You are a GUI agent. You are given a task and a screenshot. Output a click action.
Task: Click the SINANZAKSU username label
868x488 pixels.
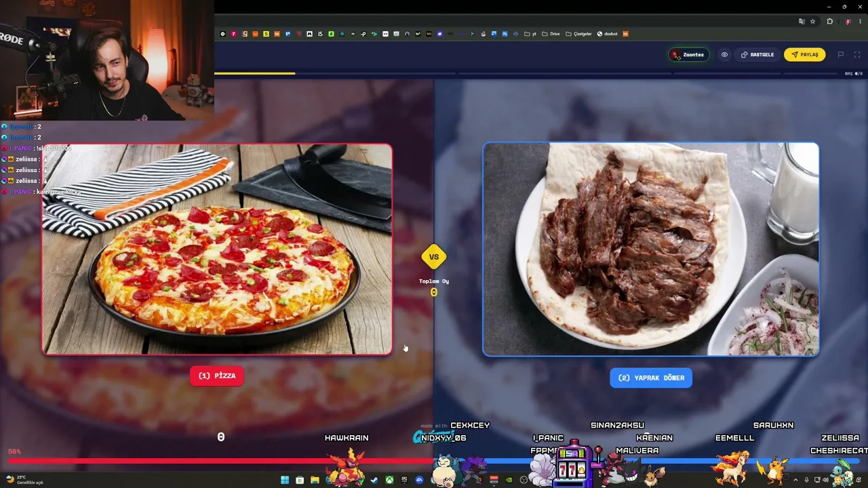click(617, 426)
